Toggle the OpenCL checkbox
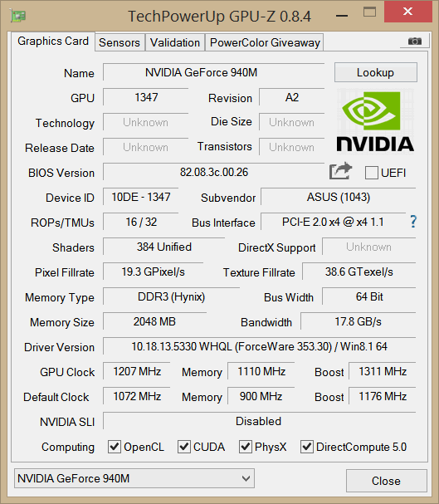The image size is (439, 504). (x=115, y=447)
